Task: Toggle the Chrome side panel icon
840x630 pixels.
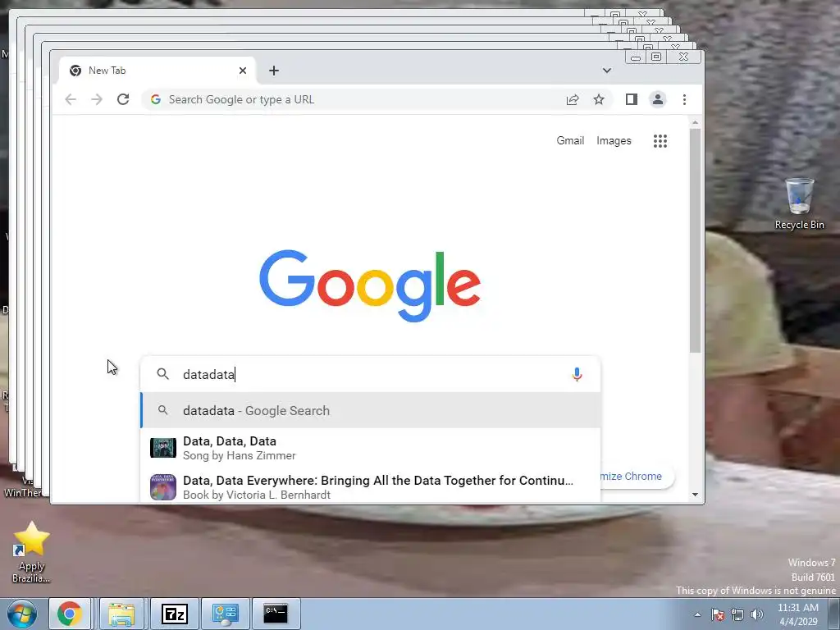Action: click(x=631, y=99)
